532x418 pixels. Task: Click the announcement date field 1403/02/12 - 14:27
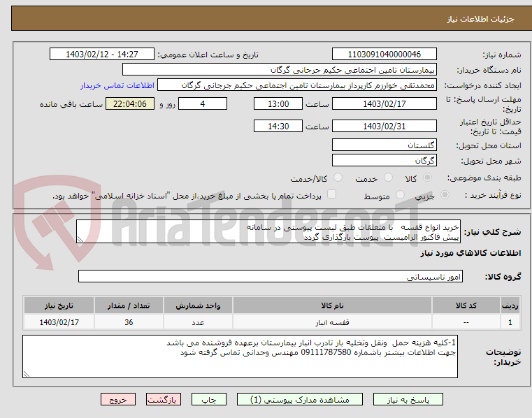[x=102, y=54]
